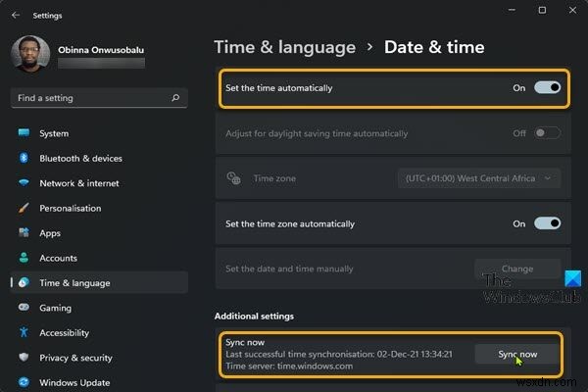Viewport: 588px width, 392px height.
Task: Click Change for manual date and time
Action: pos(517,269)
